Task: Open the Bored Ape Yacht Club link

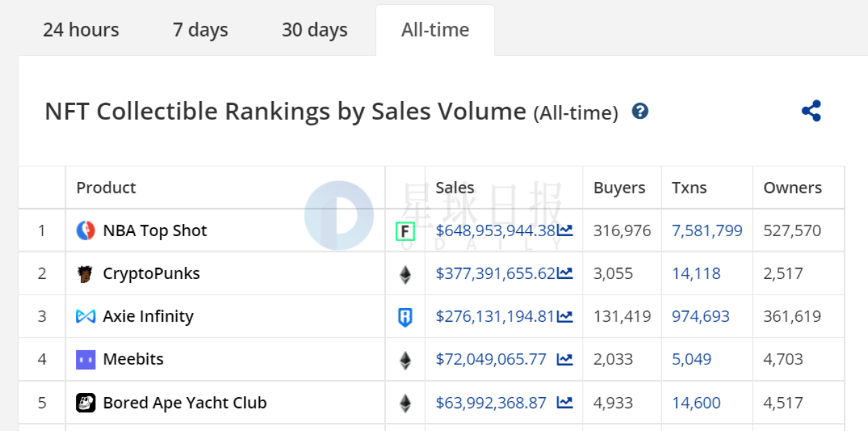Action: (184, 402)
